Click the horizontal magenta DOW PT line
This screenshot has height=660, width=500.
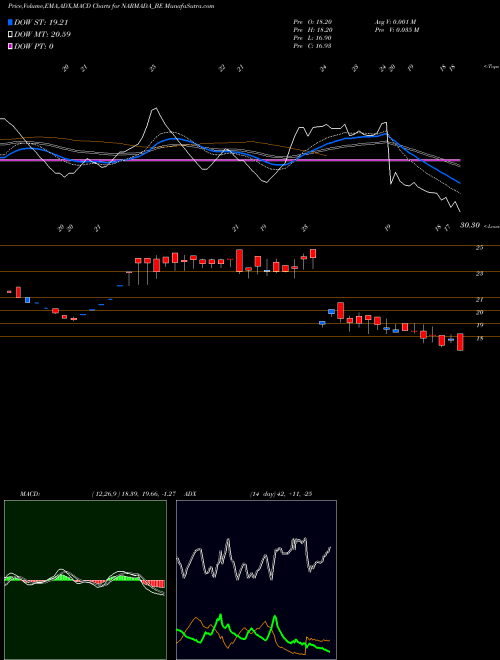230,160
